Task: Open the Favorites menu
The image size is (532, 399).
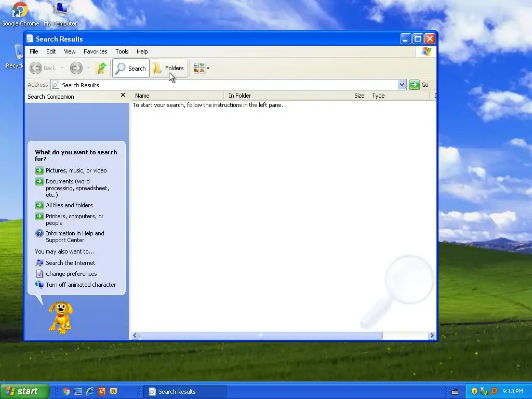Action: coord(96,51)
